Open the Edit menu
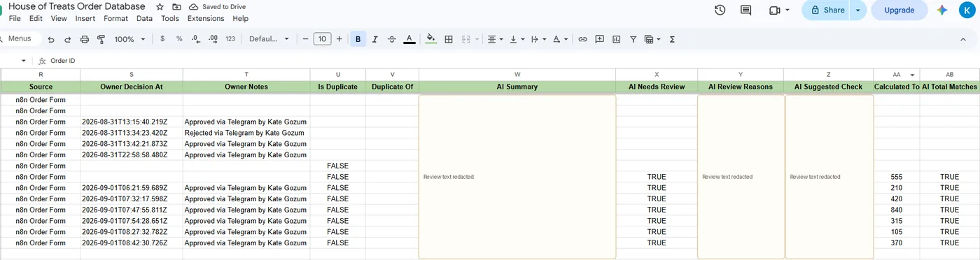This screenshot has height=260, width=980. pyautogui.click(x=36, y=19)
